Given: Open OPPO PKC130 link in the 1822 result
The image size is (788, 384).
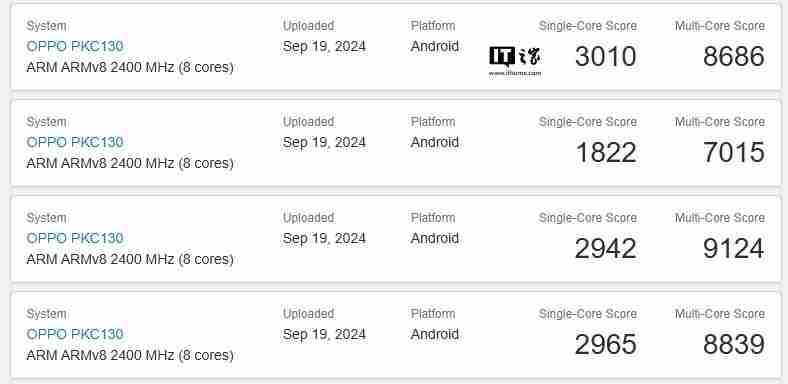Looking at the screenshot, I should point(75,142).
